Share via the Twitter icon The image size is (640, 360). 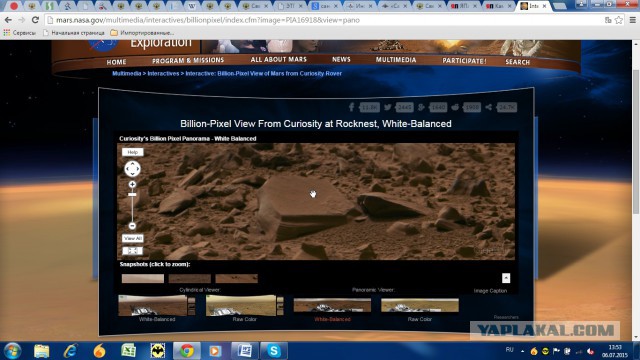pyautogui.click(x=388, y=107)
